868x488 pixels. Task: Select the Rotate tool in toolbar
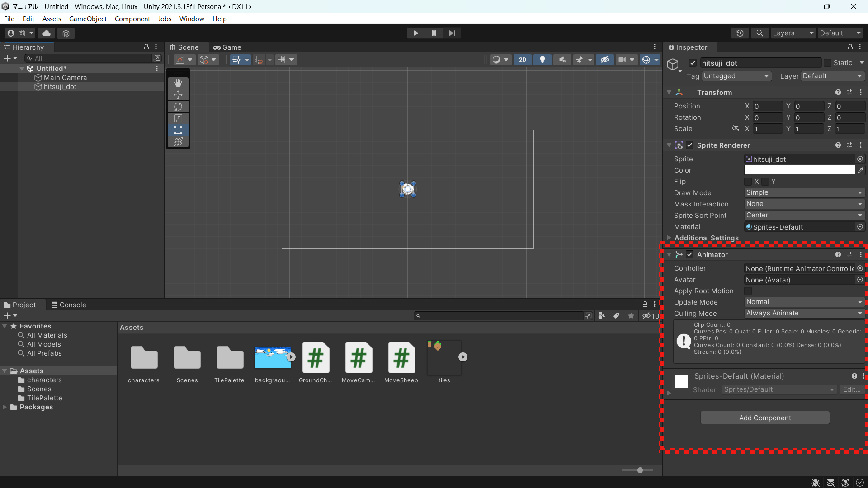[x=177, y=106]
